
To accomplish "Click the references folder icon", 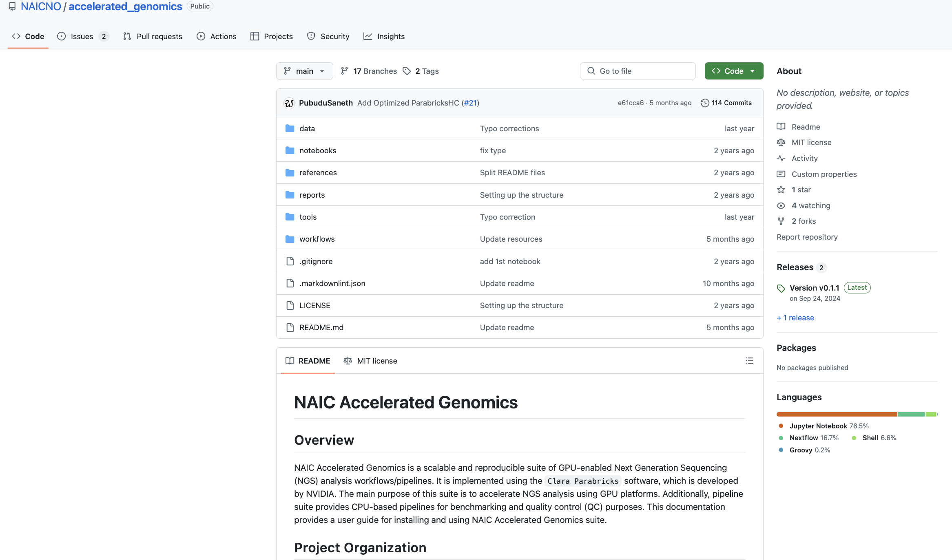I will click(290, 172).
